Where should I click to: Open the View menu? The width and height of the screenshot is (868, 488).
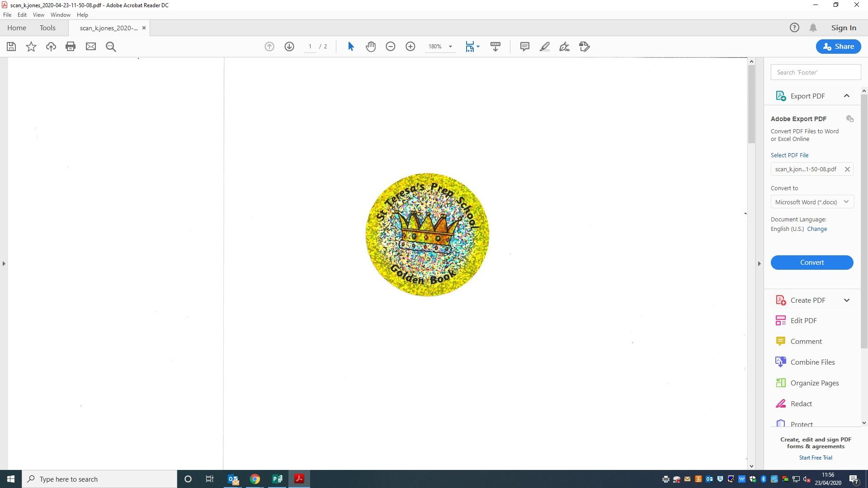[38, 15]
